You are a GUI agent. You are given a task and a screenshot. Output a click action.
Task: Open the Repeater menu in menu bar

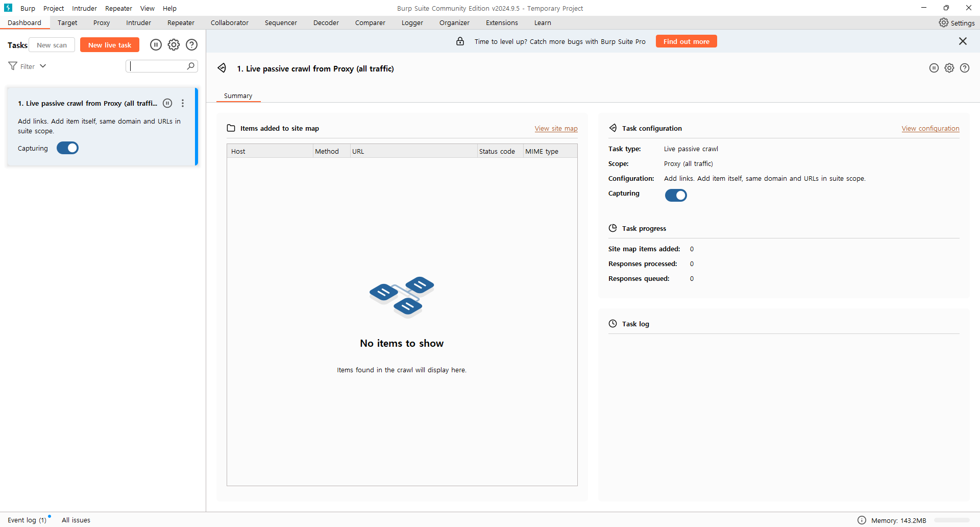[118, 8]
